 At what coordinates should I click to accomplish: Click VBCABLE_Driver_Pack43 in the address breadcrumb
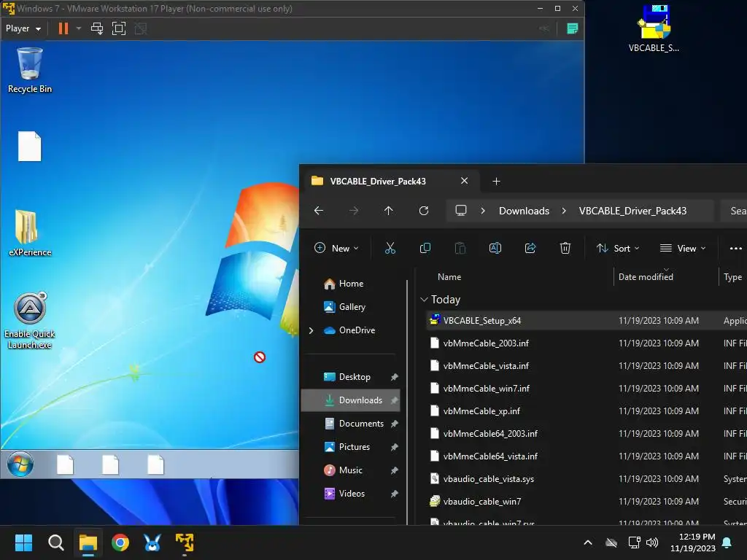tap(632, 211)
